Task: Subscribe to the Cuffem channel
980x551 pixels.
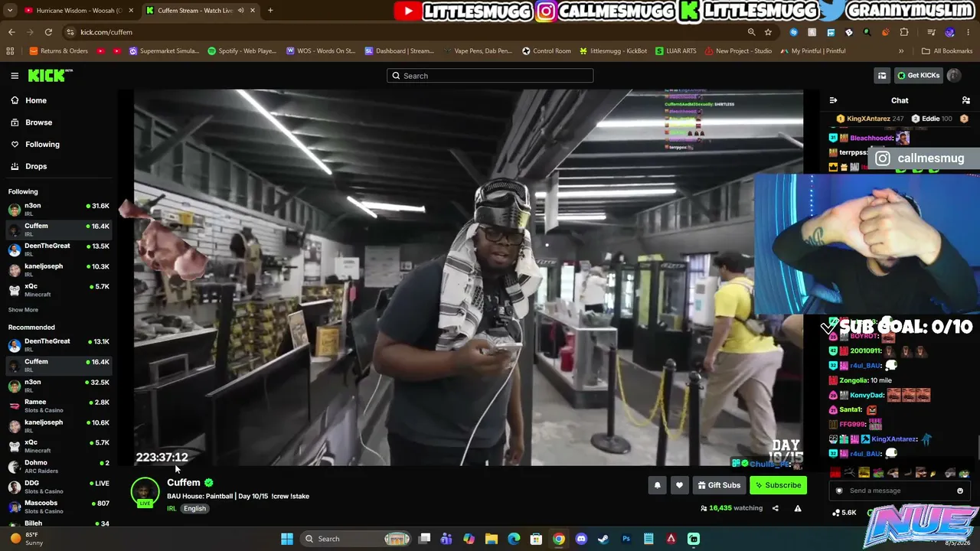Action: pyautogui.click(x=778, y=485)
